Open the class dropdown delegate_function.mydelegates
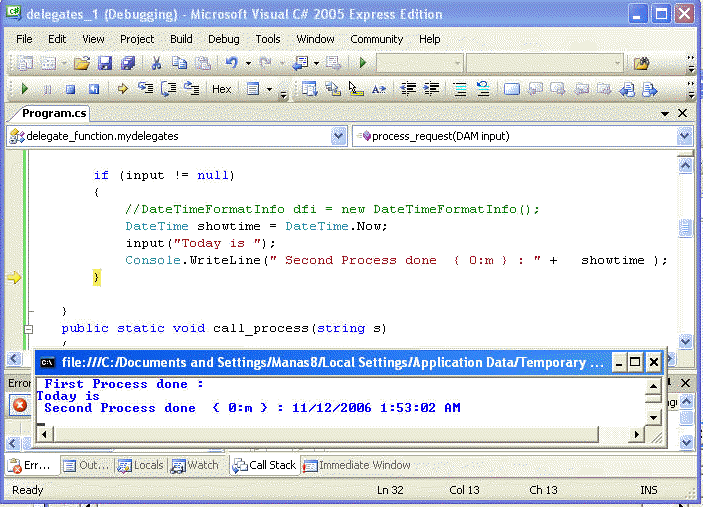This screenshot has width=703, height=507. click(177, 136)
